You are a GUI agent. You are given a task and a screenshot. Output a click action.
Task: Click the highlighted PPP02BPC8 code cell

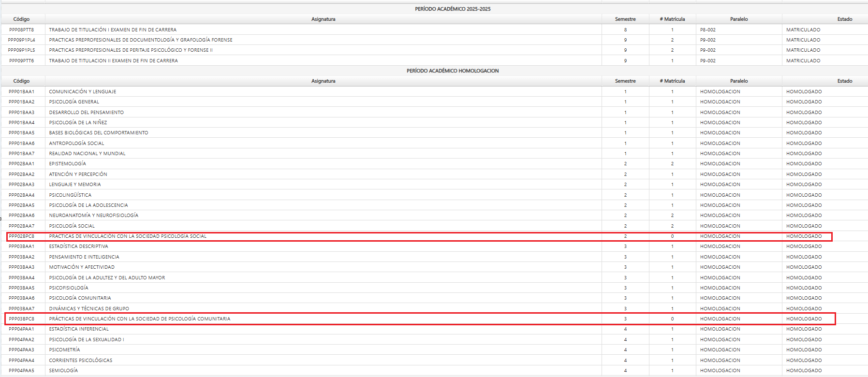point(22,236)
